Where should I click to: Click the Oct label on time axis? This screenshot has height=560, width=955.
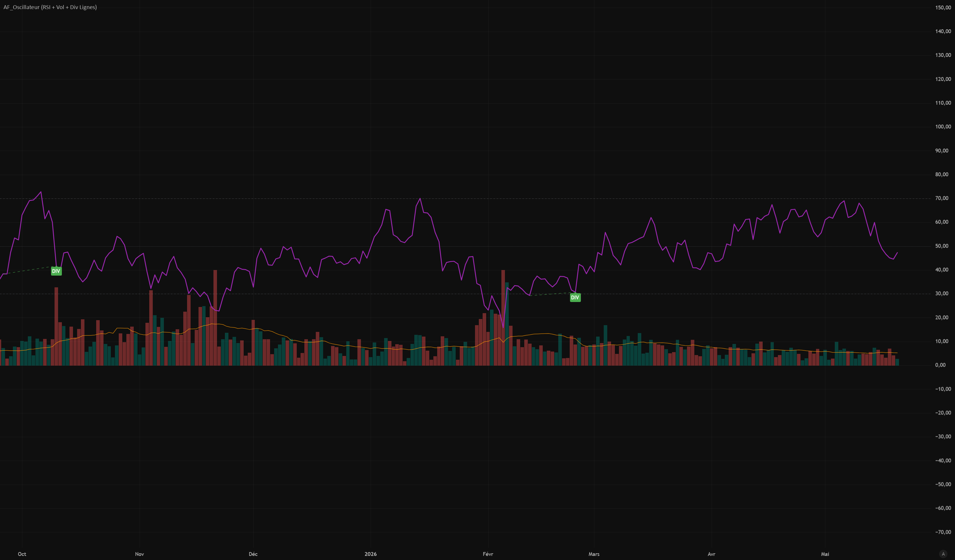click(22, 554)
